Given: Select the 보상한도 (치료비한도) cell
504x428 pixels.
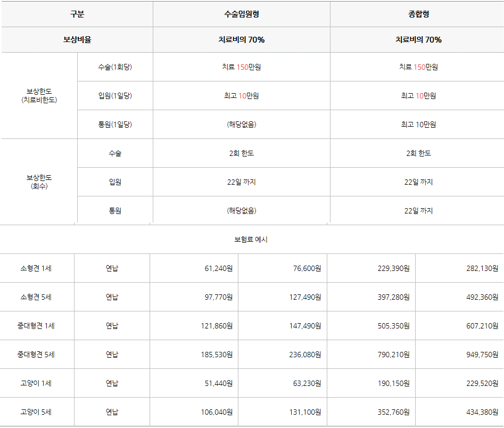Looking at the screenshot, I should point(39,95).
